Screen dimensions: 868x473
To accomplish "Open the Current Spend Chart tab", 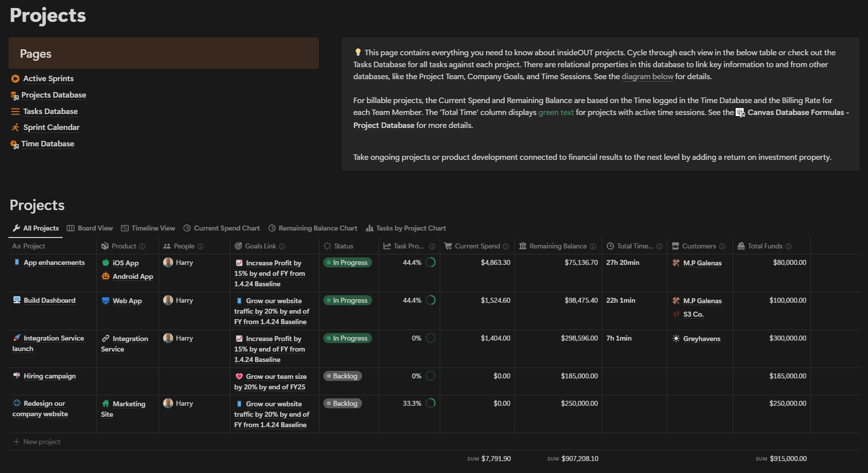I will [222, 228].
